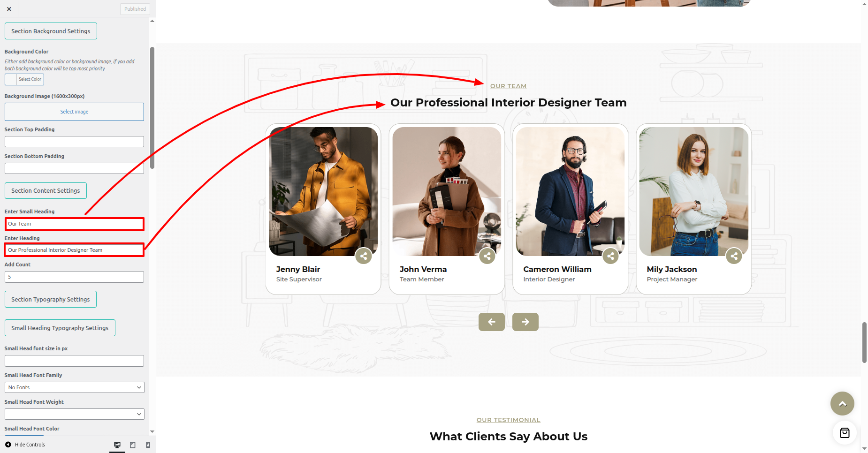Switch to mobile preview mode
This screenshot has width=868, height=453.
click(x=148, y=445)
